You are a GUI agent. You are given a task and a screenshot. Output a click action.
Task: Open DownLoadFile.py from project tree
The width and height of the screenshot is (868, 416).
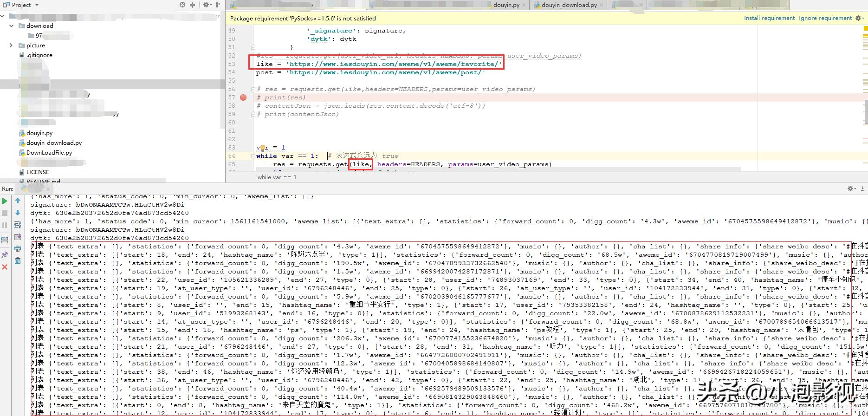click(49, 153)
